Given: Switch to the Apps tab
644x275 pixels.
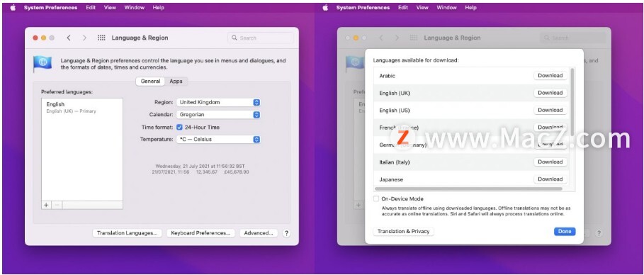Looking at the screenshot, I should 176,82.
